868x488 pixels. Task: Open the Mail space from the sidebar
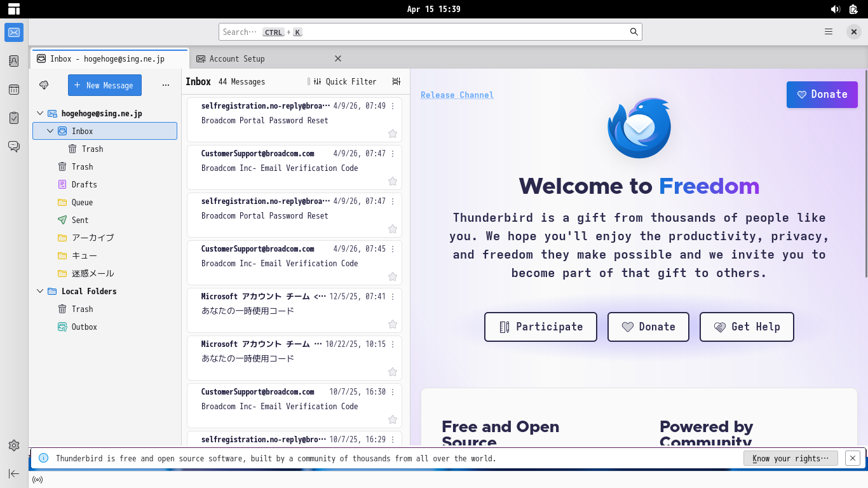14,32
